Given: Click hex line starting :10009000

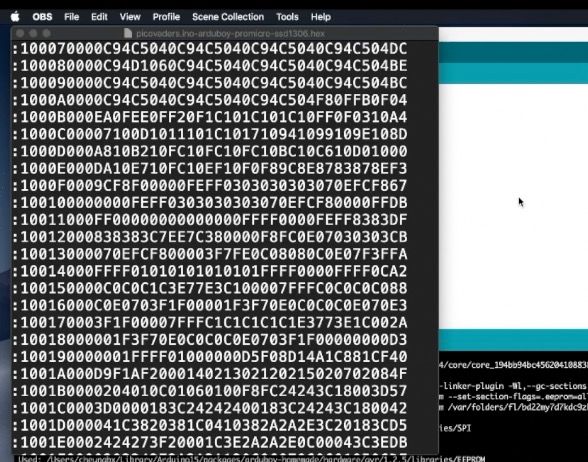Looking at the screenshot, I should click(x=210, y=83).
